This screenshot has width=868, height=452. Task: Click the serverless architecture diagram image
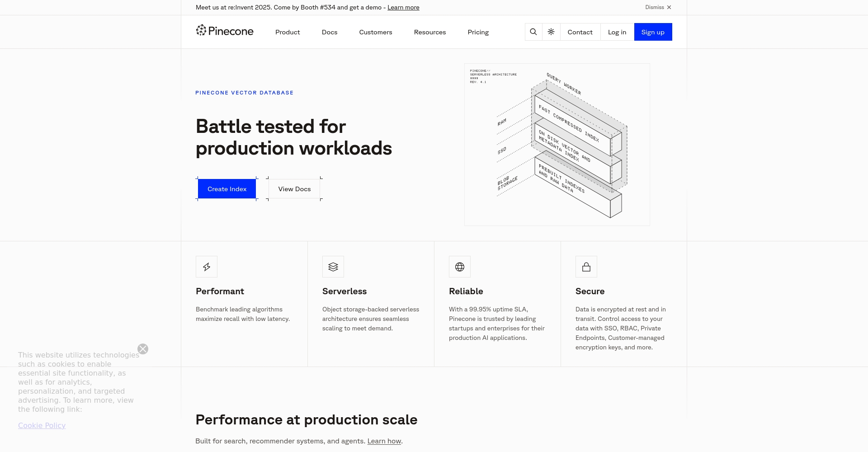point(557,145)
